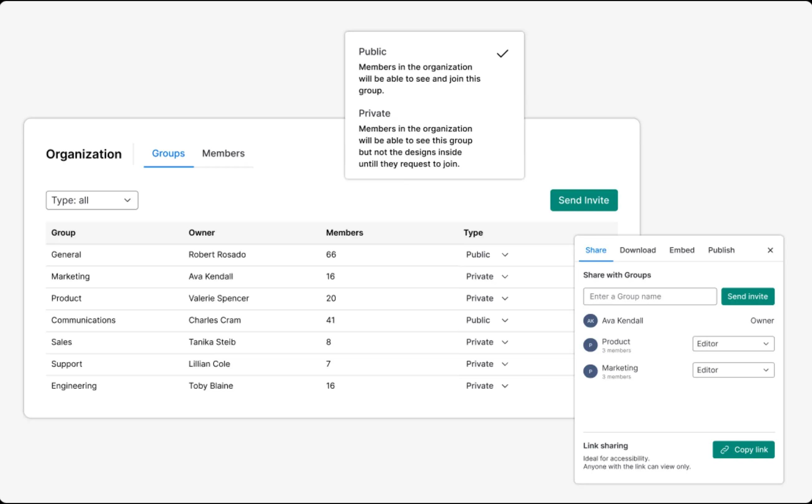Screen dimensions: 812x504
Task: Expand Marketing group type dropdown
Action: pos(505,276)
